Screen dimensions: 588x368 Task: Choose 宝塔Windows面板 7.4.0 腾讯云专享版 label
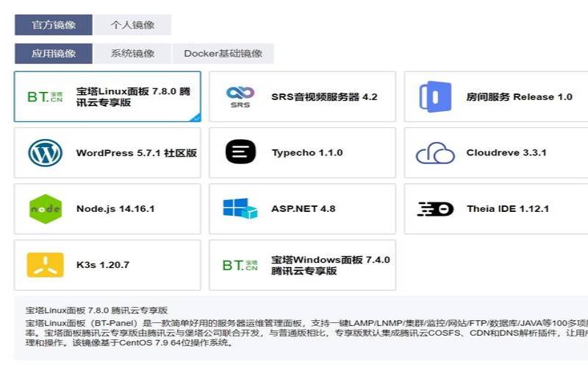click(x=331, y=265)
